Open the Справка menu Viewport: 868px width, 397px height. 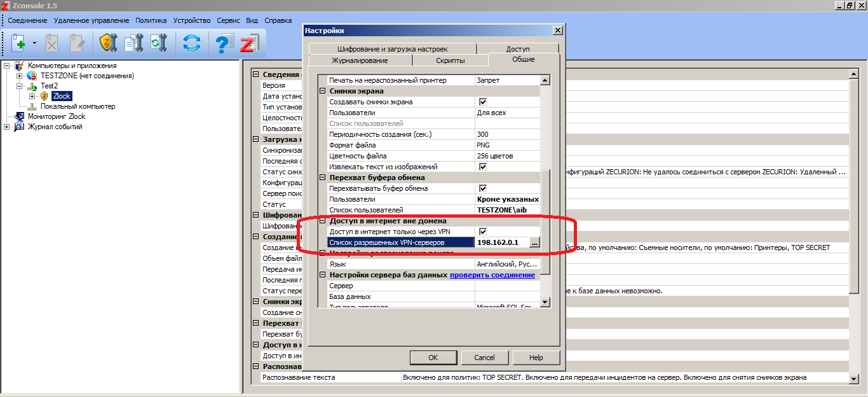pos(278,20)
